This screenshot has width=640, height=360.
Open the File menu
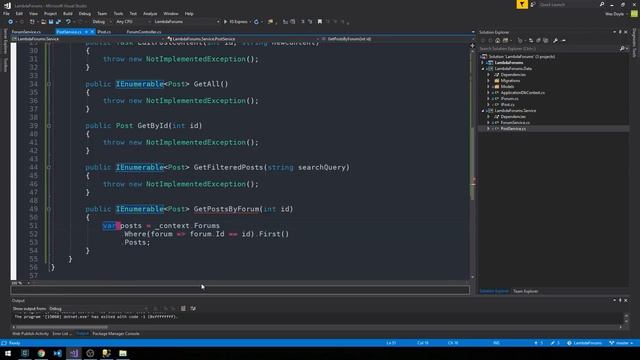tap(6, 13)
